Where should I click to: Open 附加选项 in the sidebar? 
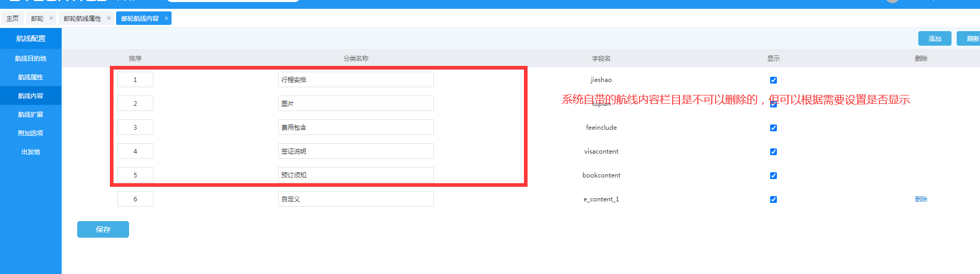[x=31, y=133]
